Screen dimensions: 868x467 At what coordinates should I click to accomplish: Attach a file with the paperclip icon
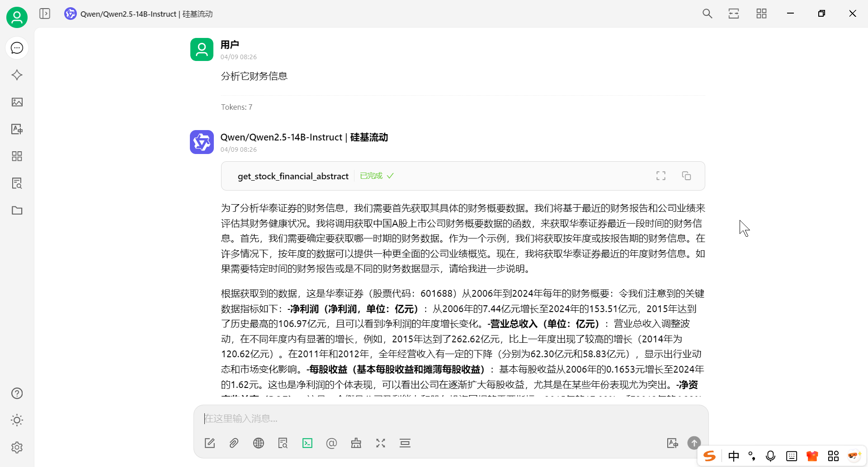(x=234, y=443)
